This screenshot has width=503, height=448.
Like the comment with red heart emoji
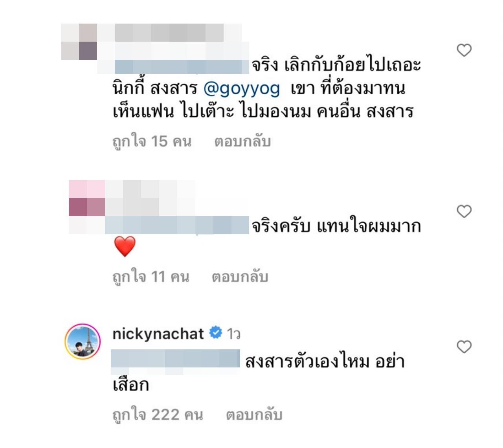[464, 211]
